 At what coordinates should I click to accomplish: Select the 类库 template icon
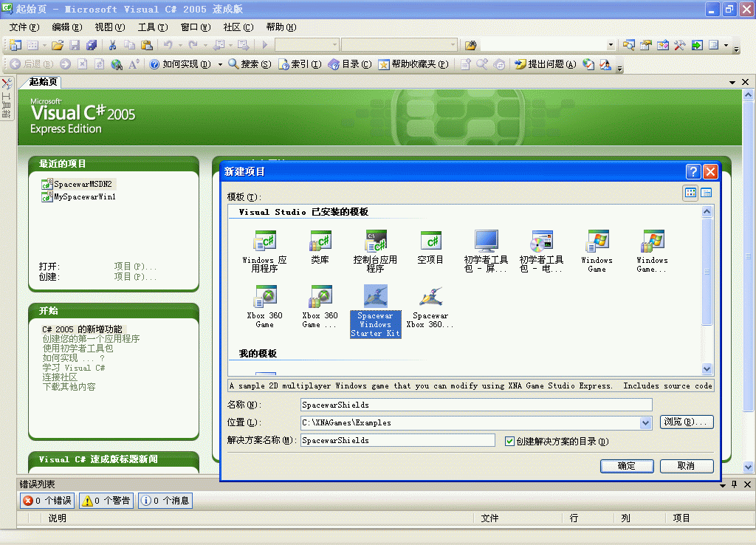pos(320,247)
